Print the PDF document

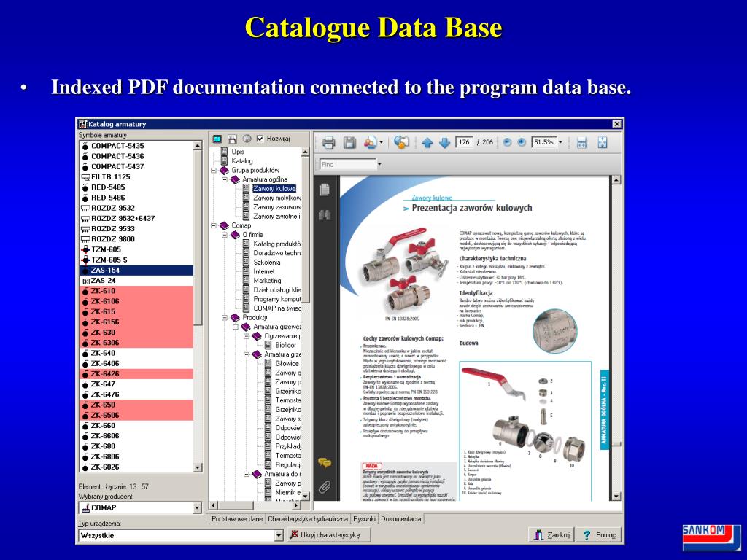tap(328, 142)
